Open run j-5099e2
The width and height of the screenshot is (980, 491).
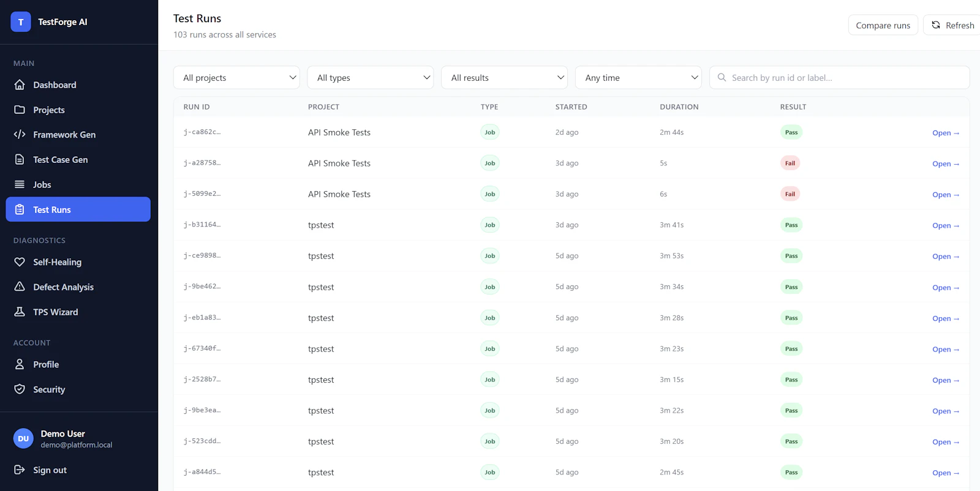click(946, 195)
